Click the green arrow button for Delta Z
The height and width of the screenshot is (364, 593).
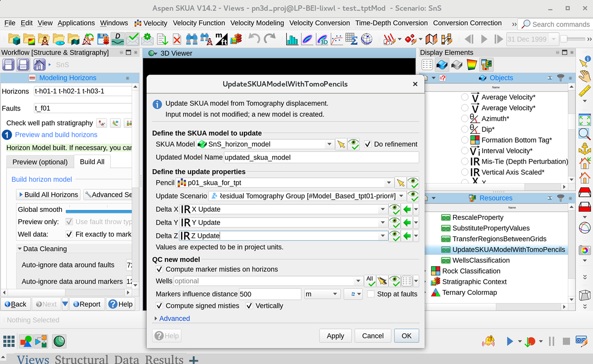(x=407, y=236)
